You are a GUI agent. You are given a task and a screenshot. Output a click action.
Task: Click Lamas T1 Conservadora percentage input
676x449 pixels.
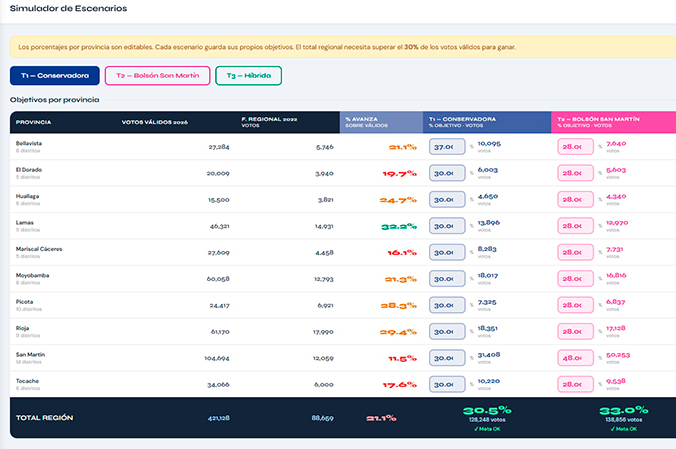coord(447,226)
